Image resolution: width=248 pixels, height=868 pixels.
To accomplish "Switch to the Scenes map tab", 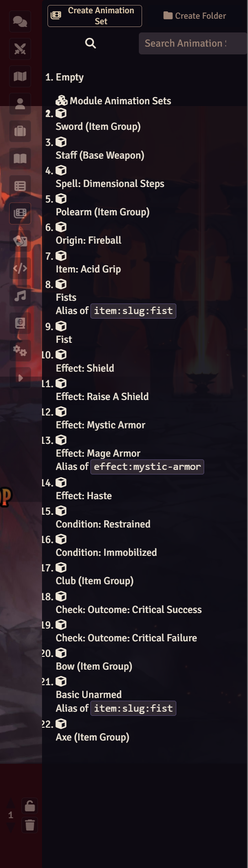I will click(20, 76).
